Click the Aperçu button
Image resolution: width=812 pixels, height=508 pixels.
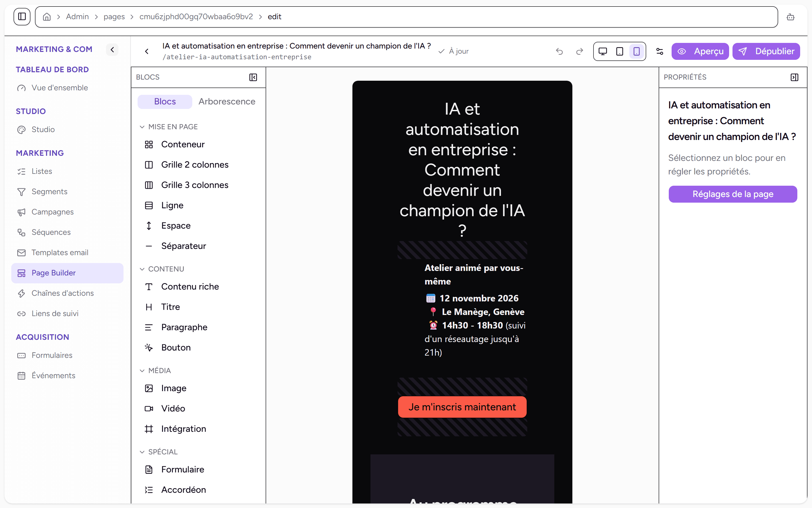[x=700, y=51]
